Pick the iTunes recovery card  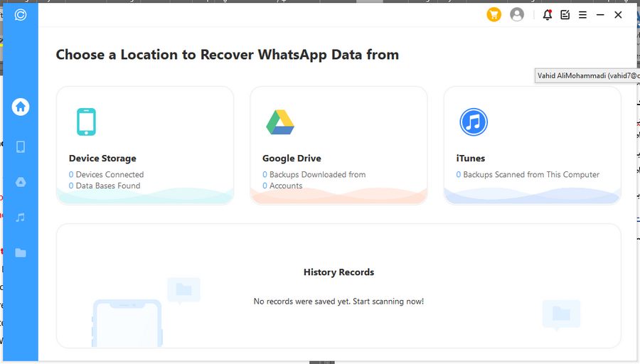coord(532,146)
